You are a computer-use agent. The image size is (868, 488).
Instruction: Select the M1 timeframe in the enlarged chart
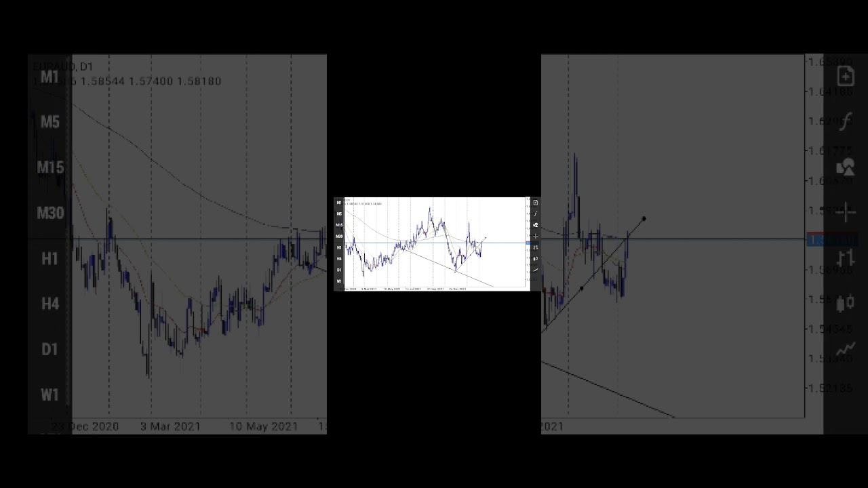(50, 77)
